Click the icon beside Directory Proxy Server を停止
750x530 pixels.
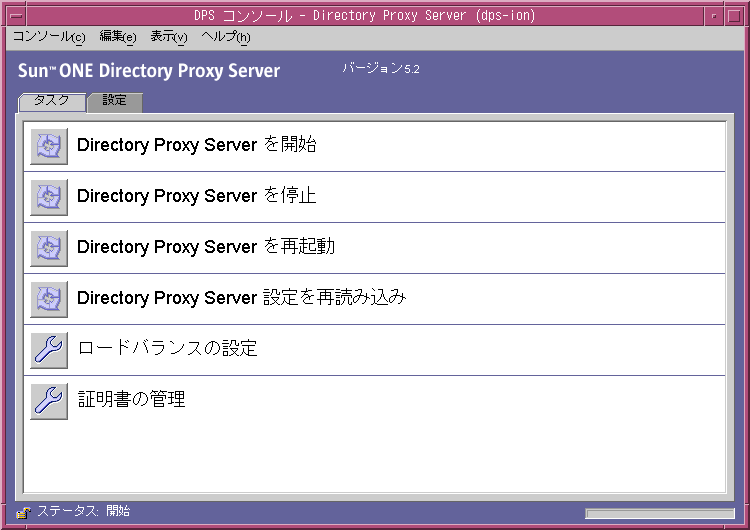point(49,197)
